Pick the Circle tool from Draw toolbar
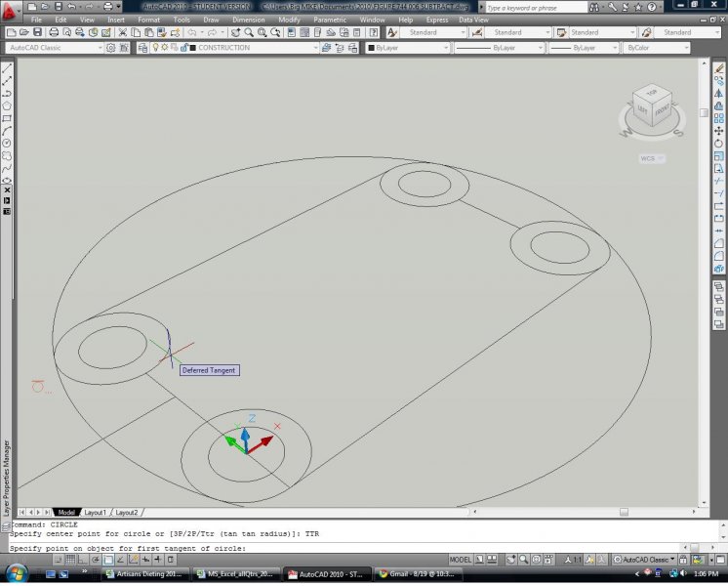The height and width of the screenshot is (586, 728). [7, 143]
